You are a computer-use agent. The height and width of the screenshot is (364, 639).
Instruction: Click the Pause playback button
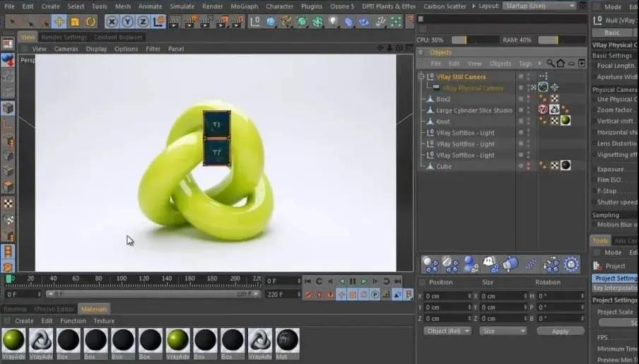tap(353, 281)
